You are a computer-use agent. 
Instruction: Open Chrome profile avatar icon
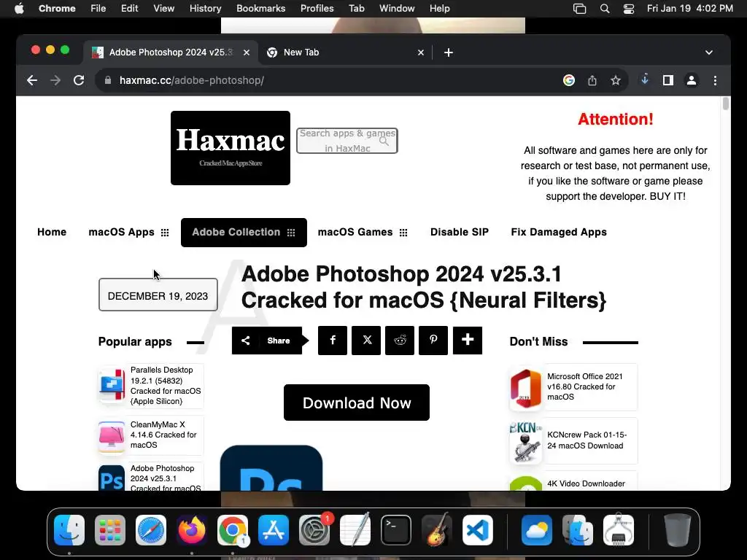pos(692,80)
